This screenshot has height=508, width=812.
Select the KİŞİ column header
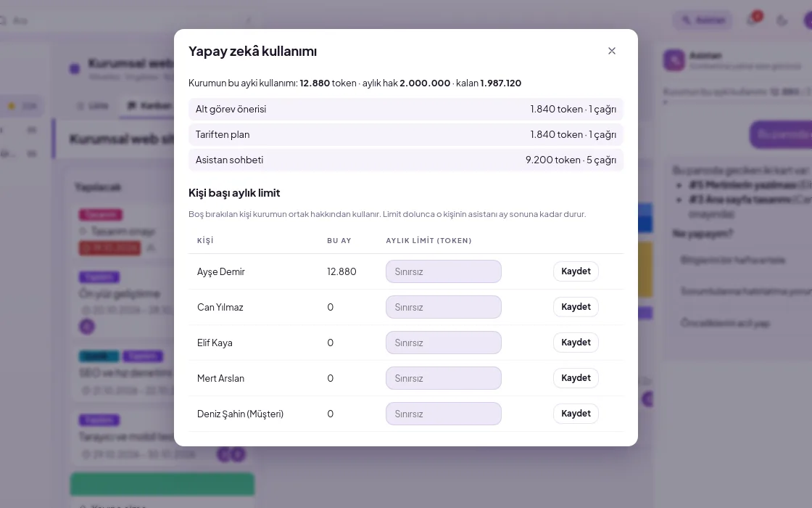(x=206, y=240)
